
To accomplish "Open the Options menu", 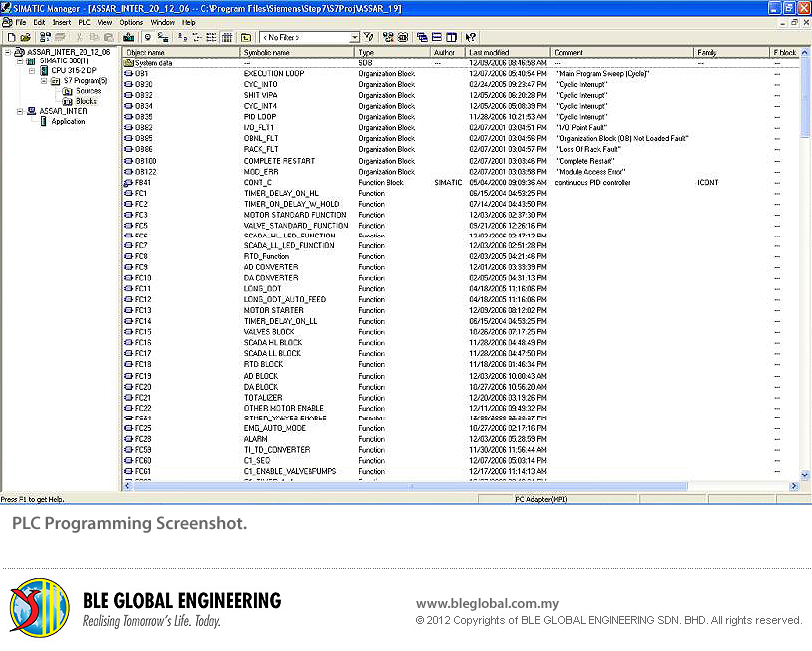I will (x=131, y=22).
